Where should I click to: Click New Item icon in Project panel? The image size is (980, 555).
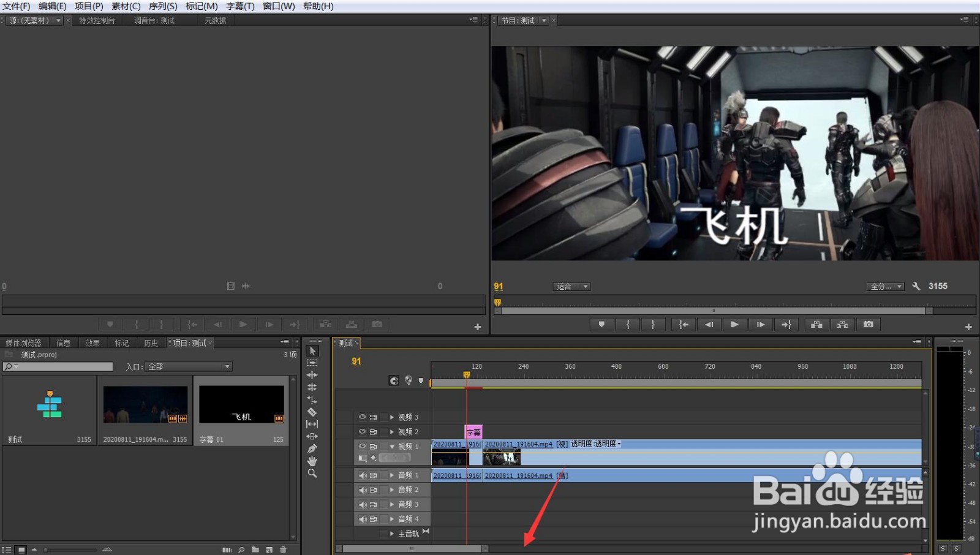click(x=269, y=549)
